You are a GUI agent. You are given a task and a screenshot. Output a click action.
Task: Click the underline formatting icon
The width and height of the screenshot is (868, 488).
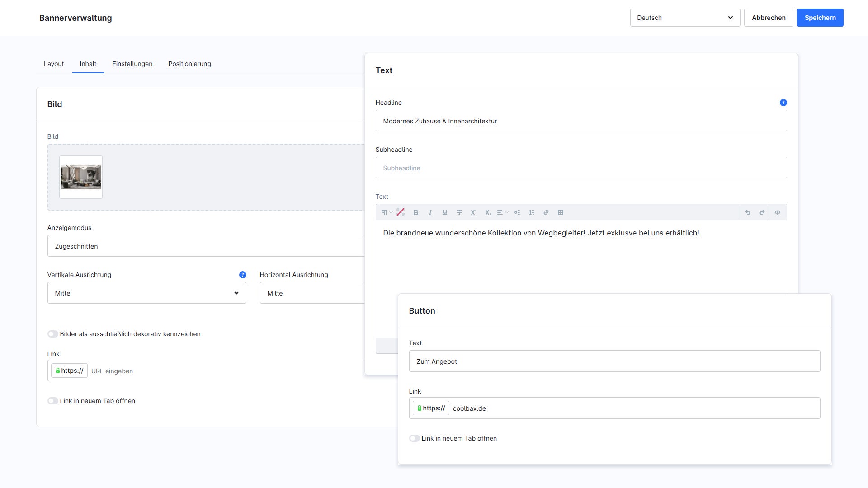pos(445,212)
